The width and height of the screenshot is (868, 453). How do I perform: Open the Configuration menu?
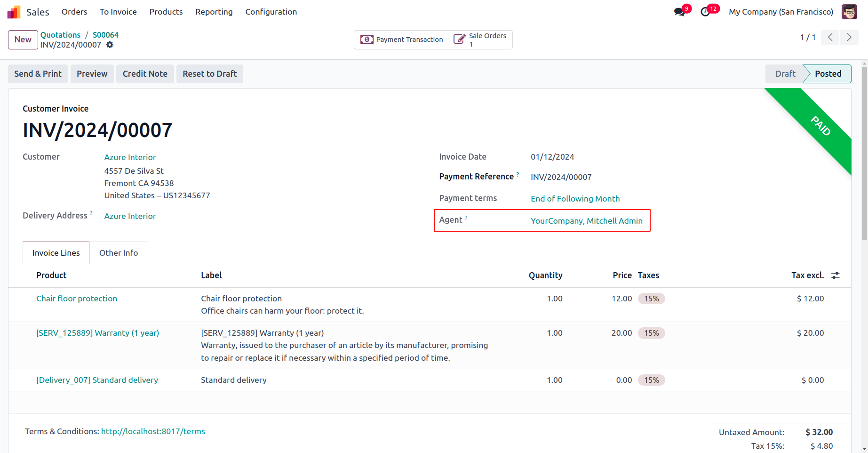271,12
